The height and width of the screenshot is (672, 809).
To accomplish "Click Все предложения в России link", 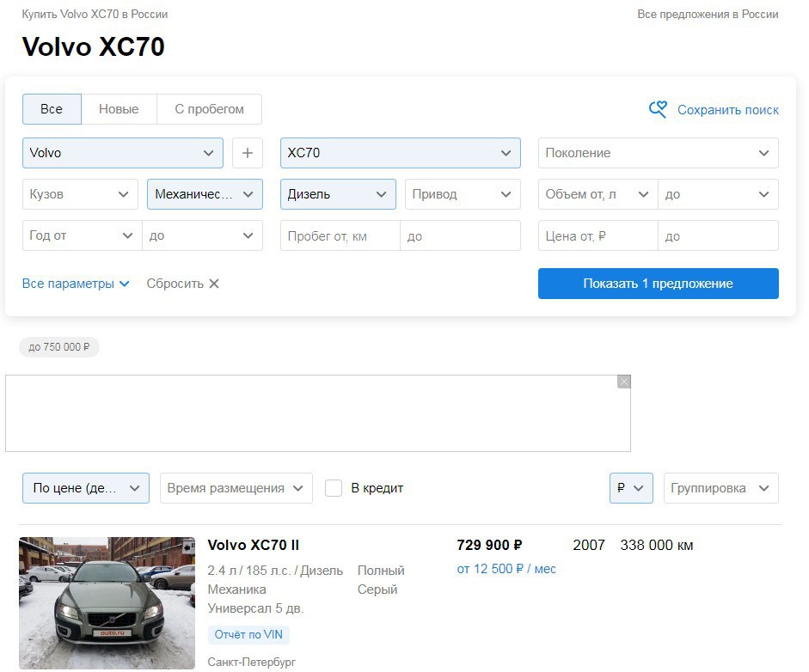I will [x=708, y=15].
